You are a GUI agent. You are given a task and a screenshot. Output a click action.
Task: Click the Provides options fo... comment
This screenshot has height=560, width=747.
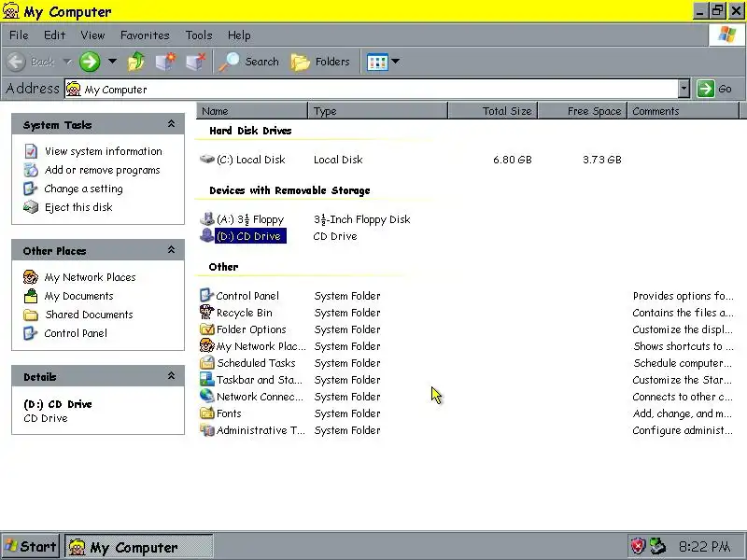click(683, 296)
